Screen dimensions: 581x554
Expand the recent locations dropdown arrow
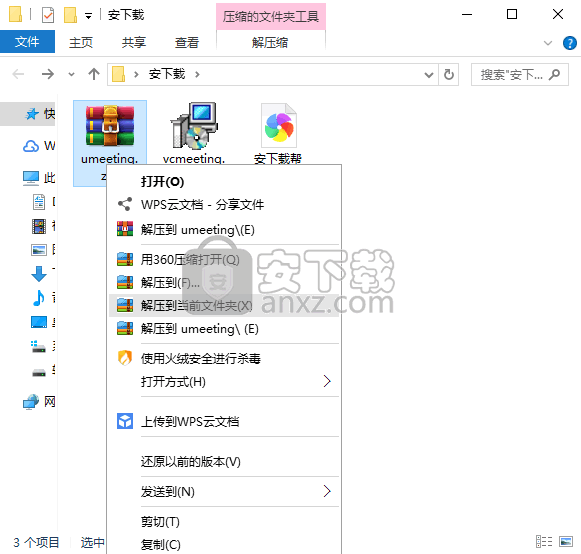click(72, 74)
